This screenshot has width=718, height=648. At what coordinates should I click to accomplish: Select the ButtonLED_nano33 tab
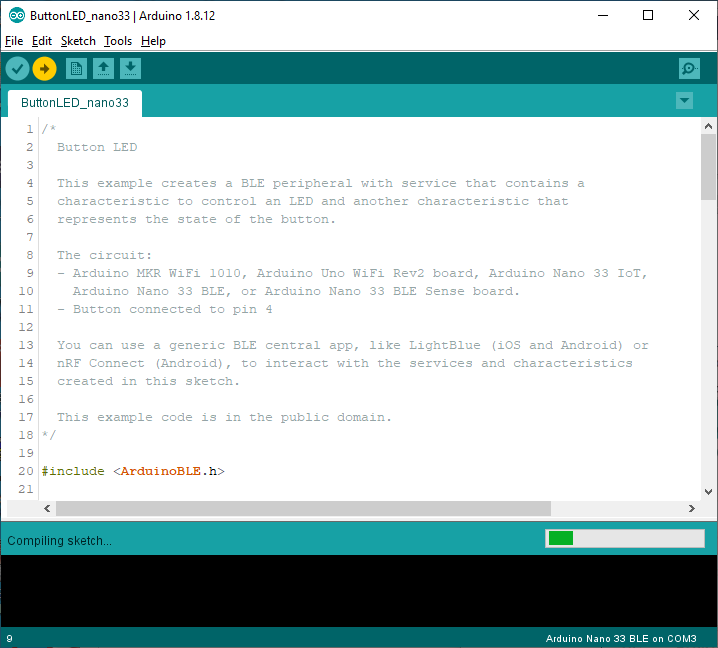point(75,103)
